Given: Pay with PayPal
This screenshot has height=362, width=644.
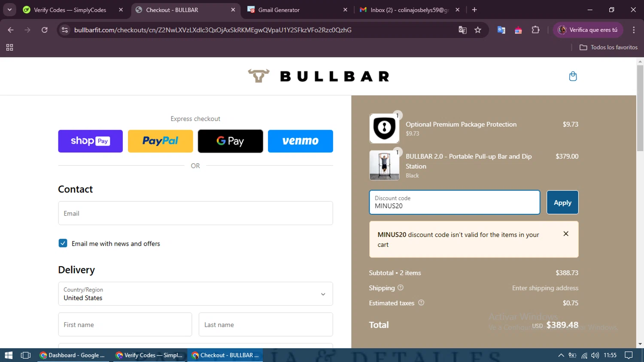Looking at the screenshot, I should pyautogui.click(x=160, y=141).
